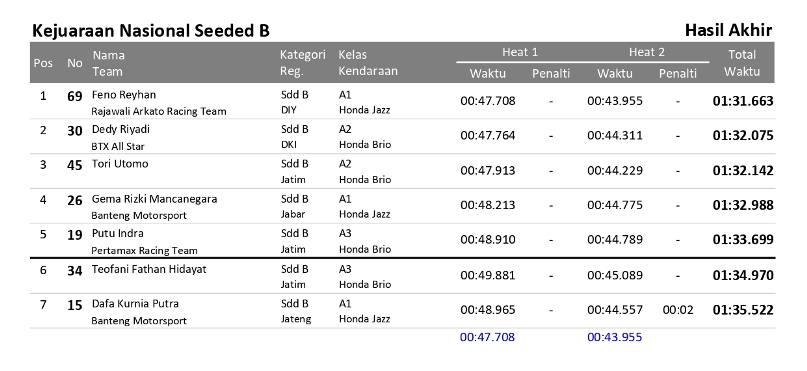Select the Kejuaraan Nasional Seeded B heading
The height and width of the screenshot is (371, 807).
(151, 31)
